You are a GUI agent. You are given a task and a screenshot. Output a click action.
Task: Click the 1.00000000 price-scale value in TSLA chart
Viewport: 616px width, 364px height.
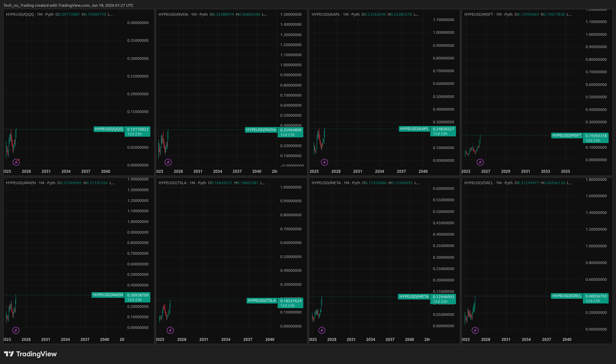291,187
